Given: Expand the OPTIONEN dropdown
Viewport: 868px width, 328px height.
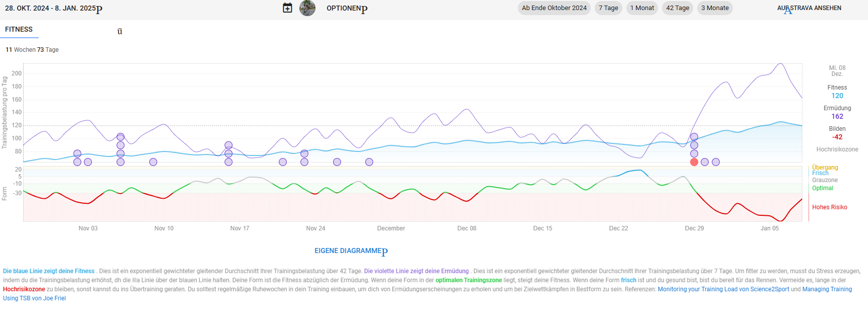Looking at the screenshot, I should 347,8.
